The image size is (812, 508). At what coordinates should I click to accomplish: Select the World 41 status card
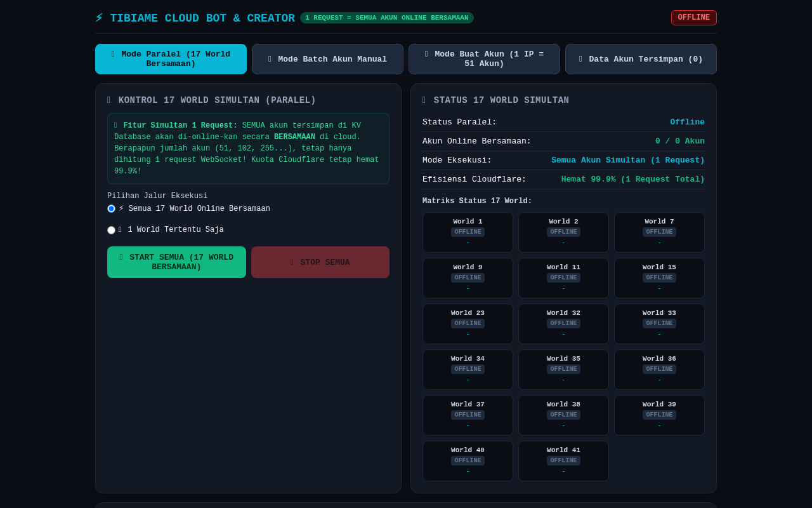563,461
